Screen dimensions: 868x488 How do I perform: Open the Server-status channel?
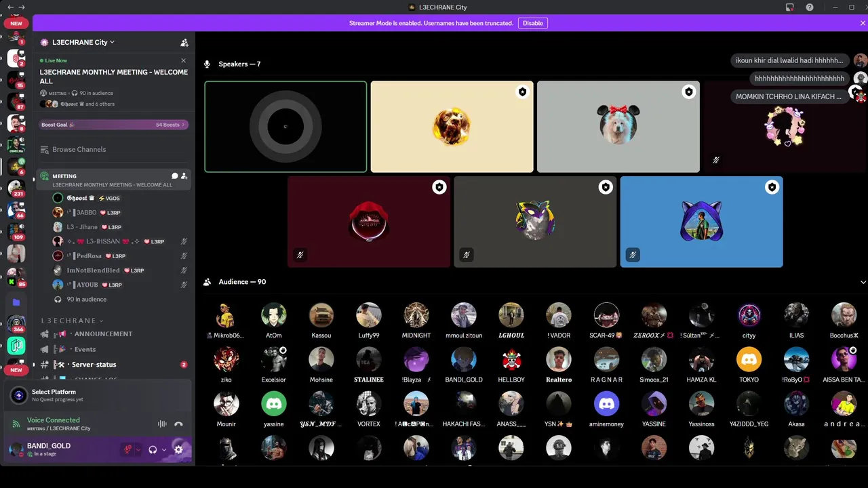point(94,365)
